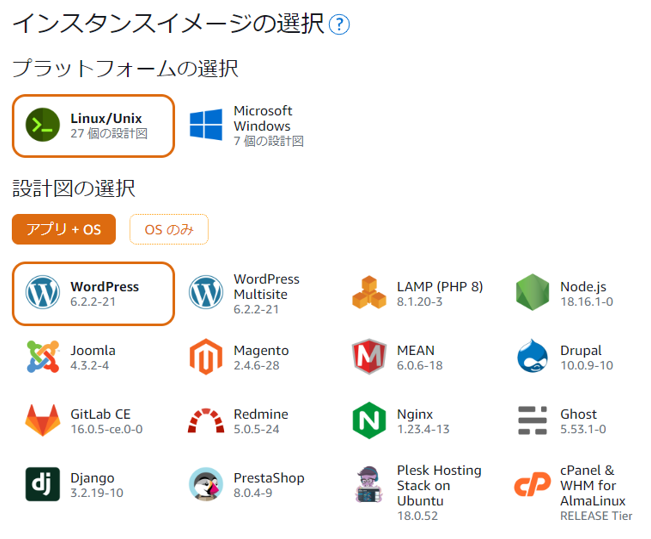Select LAMP (PHP 8) blueprint
This screenshot has height=539, width=651.
tap(418, 294)
